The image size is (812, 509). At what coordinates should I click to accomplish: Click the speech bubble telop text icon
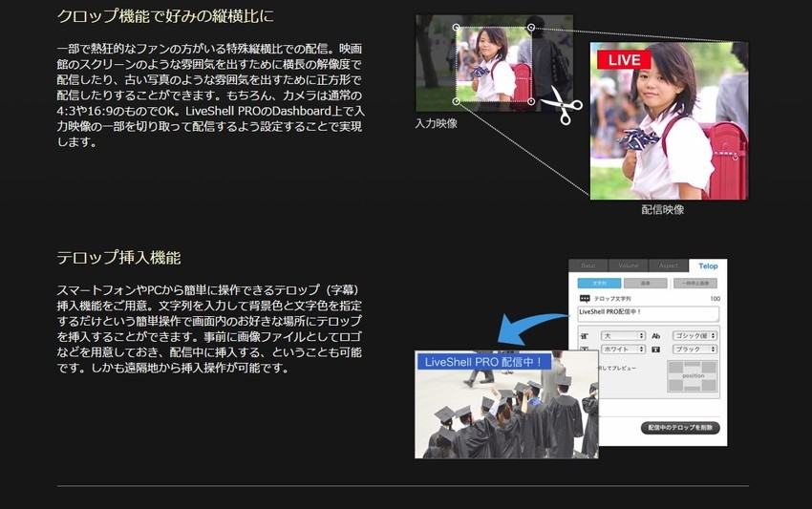pos(585,299)
